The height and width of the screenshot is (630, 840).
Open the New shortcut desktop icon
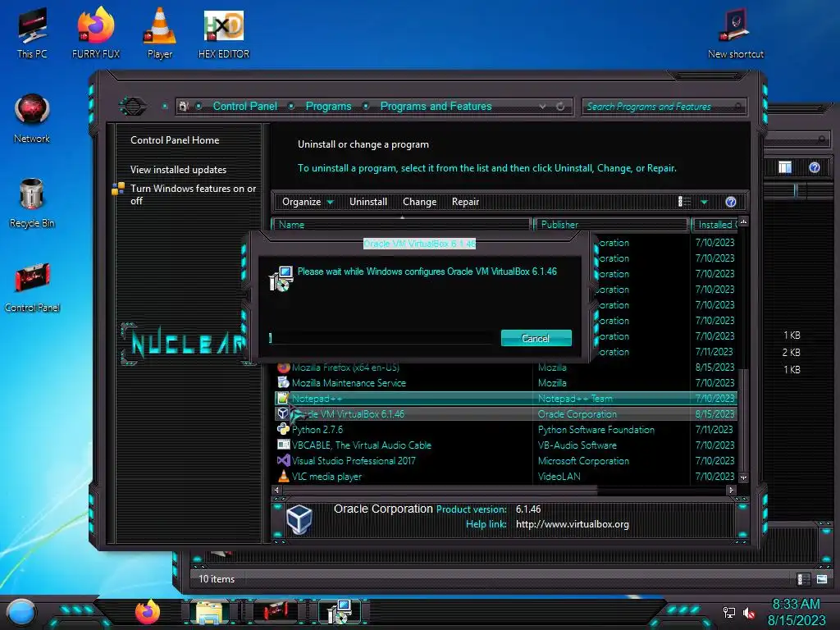736,32
